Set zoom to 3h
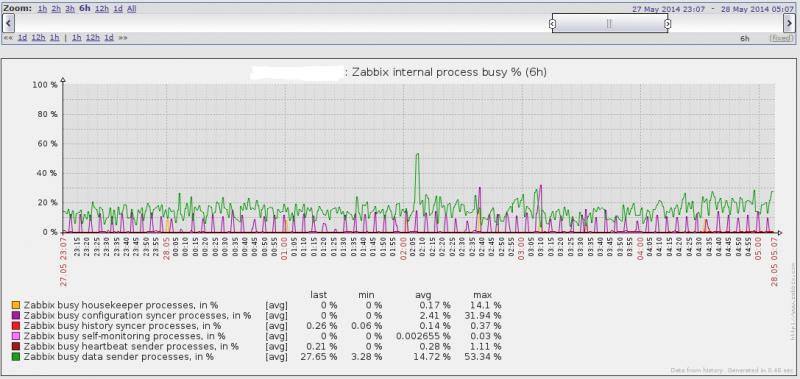 [70, 9]
